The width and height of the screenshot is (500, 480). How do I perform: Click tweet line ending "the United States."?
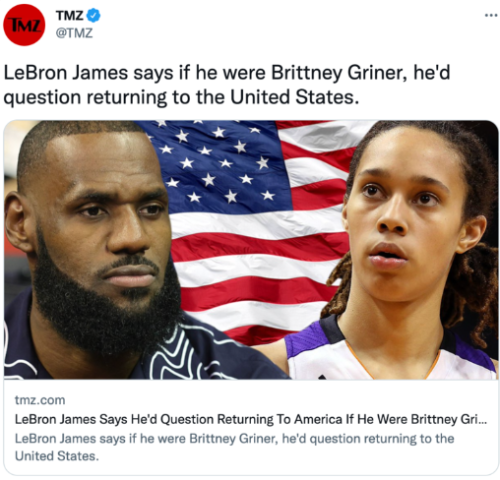click(x=182, y=97)
